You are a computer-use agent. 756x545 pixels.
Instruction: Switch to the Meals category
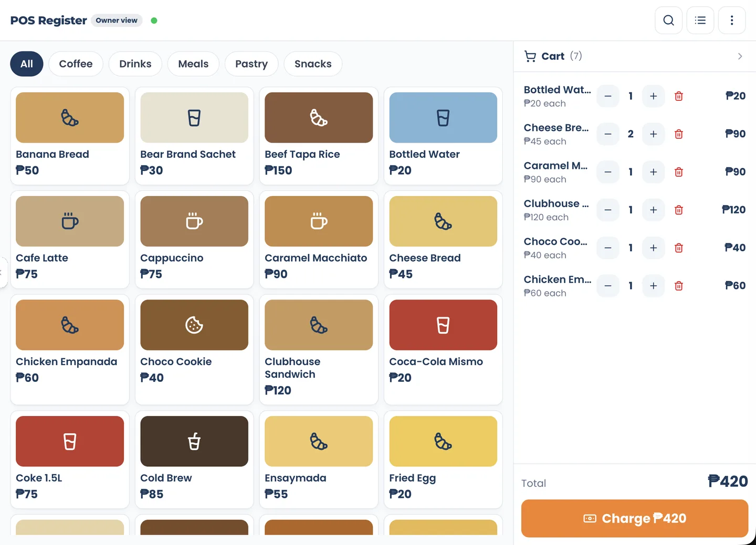193,64
